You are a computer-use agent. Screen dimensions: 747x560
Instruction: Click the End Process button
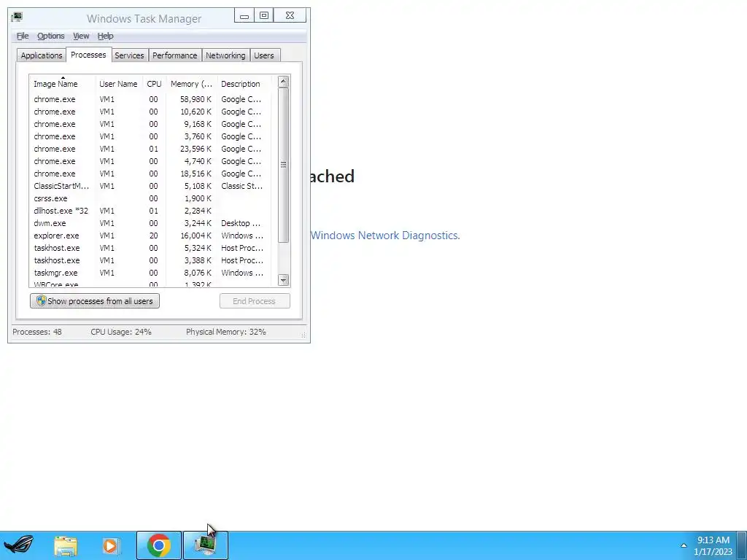pos(255,301)
